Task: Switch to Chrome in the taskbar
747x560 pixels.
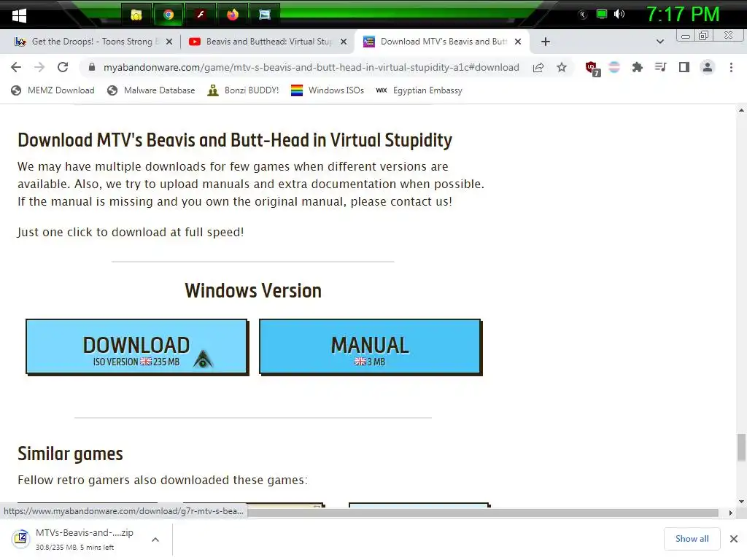Action: pos(169,15)
